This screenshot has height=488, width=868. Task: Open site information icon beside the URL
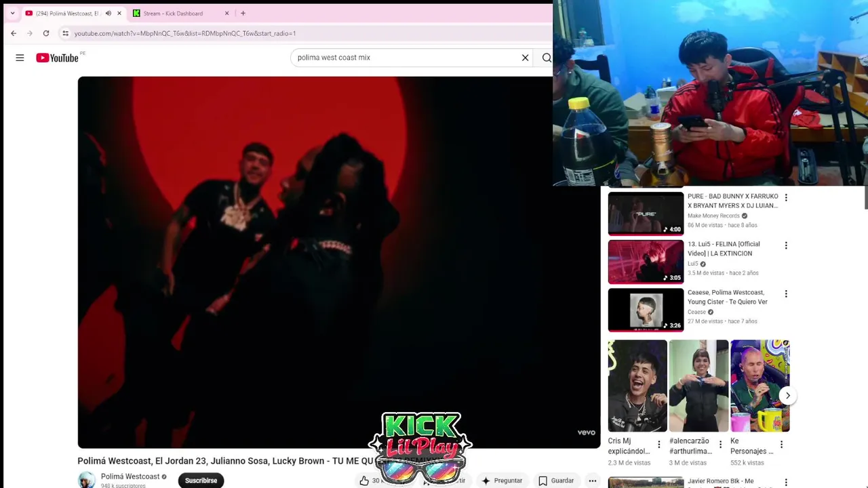(x=65, y=33)
